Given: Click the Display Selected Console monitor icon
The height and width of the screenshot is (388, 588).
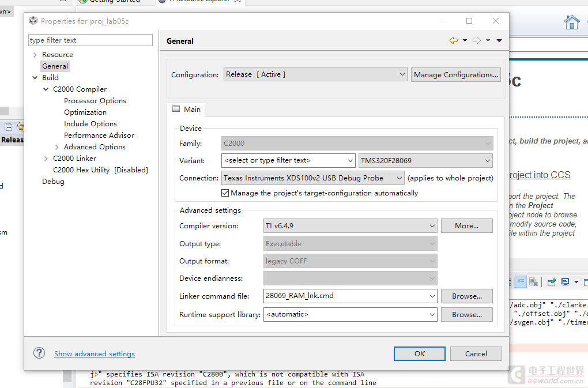Looking at the screenshot, I should click(565, 282).
